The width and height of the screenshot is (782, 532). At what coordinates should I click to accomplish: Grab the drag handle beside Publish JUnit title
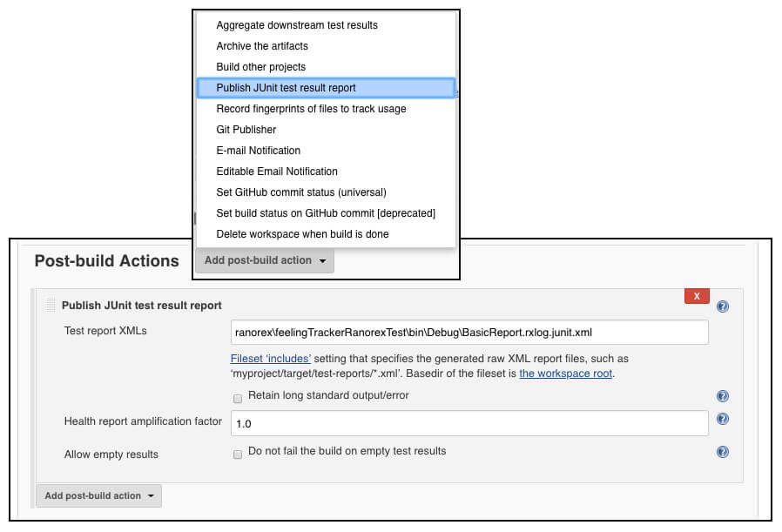pos(51,305)
